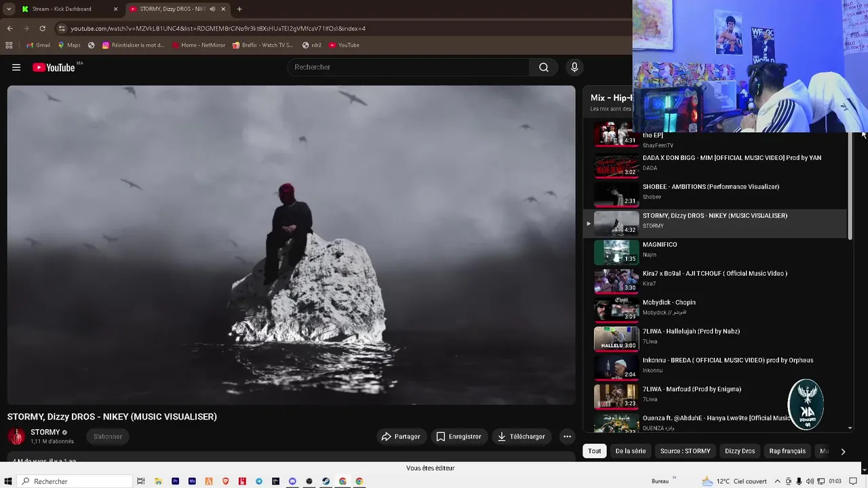Select the Source : STORMY chip
Image resolution: width=868 pixels, height=488 pixels.
pos(686,451)
